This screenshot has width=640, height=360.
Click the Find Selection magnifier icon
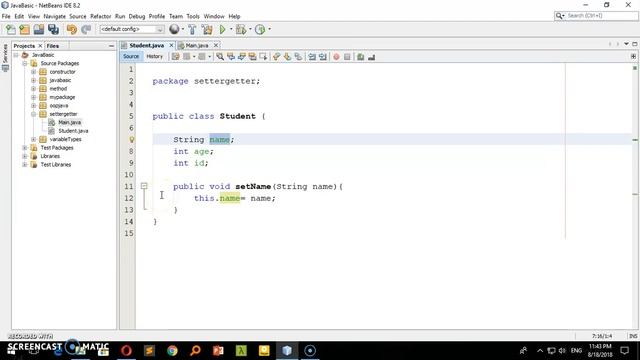220,57
